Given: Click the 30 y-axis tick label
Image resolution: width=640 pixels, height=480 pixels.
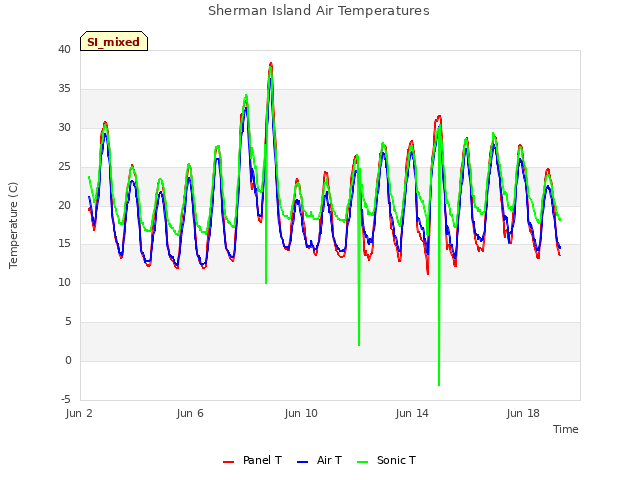Looking at the screenshot, I should pyautogui.click(x=64, y=127).
